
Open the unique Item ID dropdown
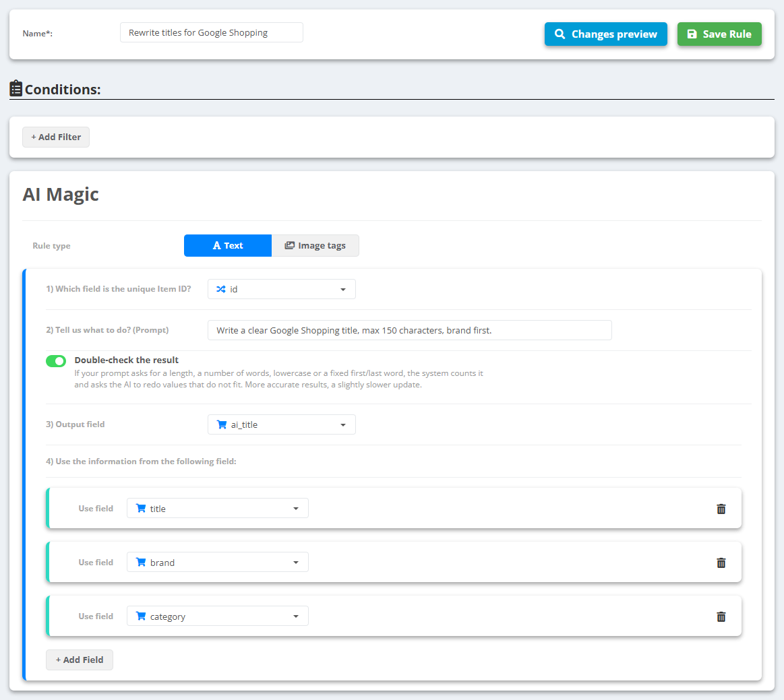(x=282, y=289)
